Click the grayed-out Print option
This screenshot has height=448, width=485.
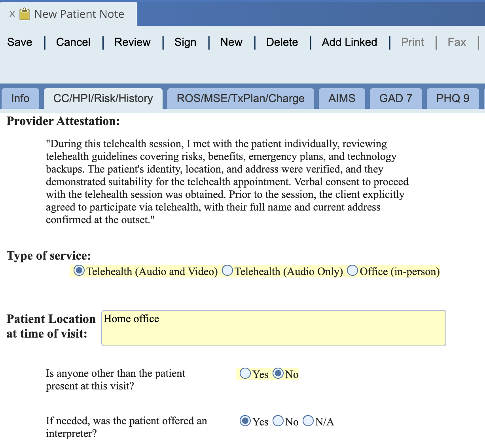(413, 42)
